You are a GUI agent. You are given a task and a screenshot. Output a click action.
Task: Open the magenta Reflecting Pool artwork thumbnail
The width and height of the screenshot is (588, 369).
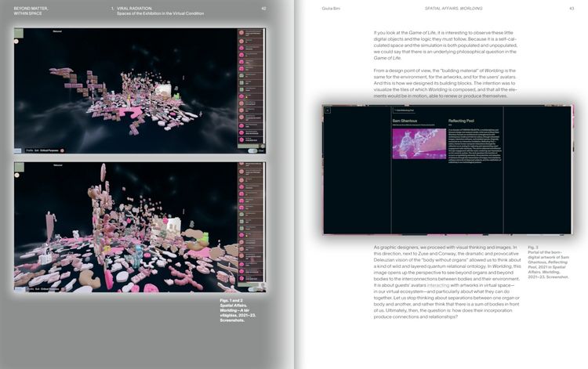tap(419, 144)
